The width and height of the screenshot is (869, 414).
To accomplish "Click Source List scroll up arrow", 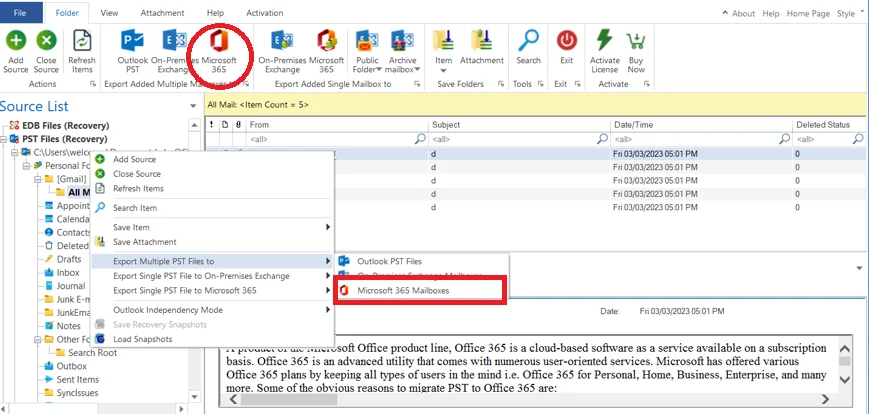I will (194, 125).
